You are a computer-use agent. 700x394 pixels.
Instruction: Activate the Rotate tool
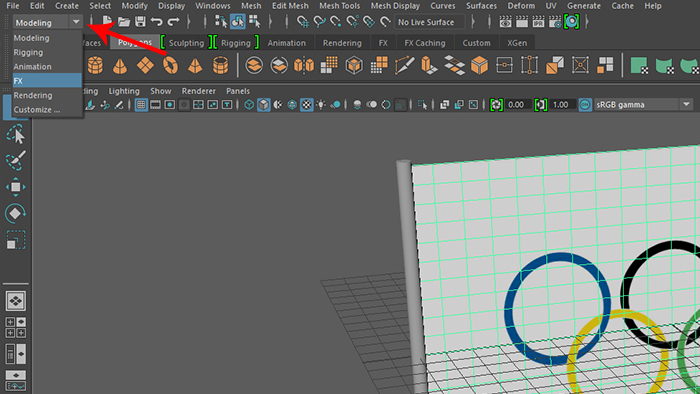pyautogui.click(x=16, y=213)
